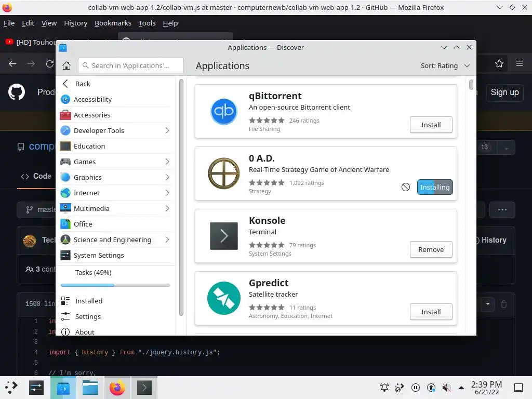
Task: Open the Tasks (49%) progress entry
Action: (x=115, y=277)
